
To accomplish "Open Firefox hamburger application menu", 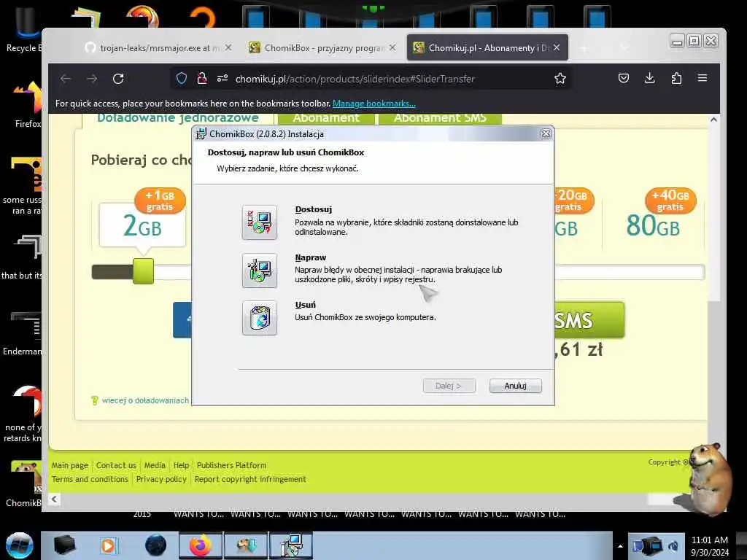I will [x=703, y=78].
